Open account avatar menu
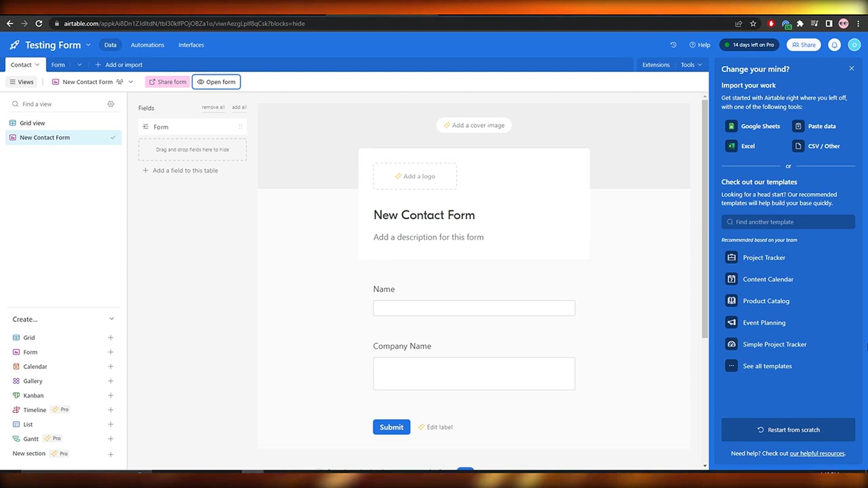This screenshot has height=488, width=868. (854, 45)
